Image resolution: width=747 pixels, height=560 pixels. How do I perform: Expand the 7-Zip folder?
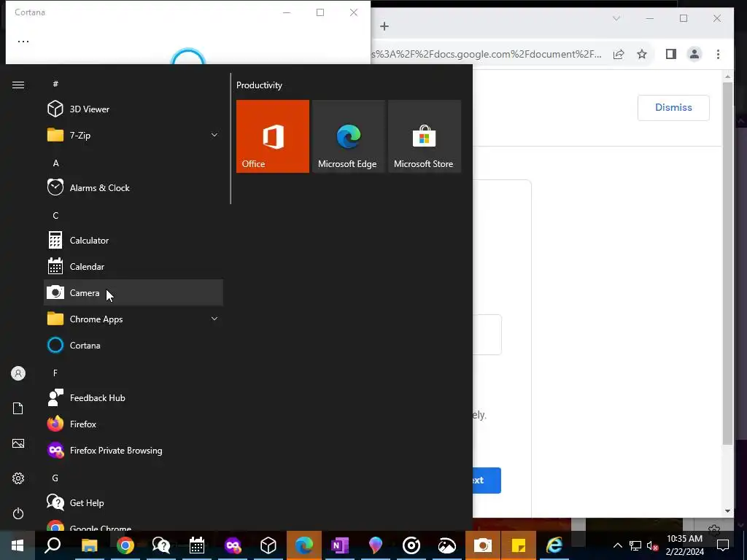[x=133, y=135]
